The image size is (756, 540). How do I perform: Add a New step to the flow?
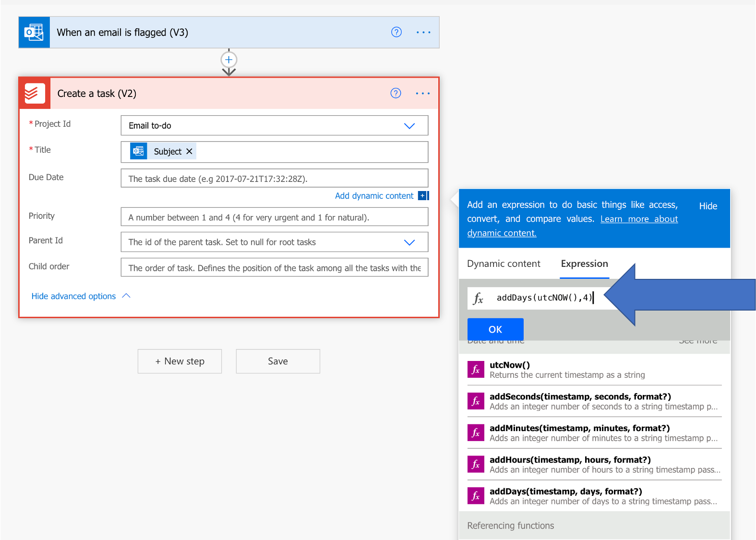[x=180, y=361]
